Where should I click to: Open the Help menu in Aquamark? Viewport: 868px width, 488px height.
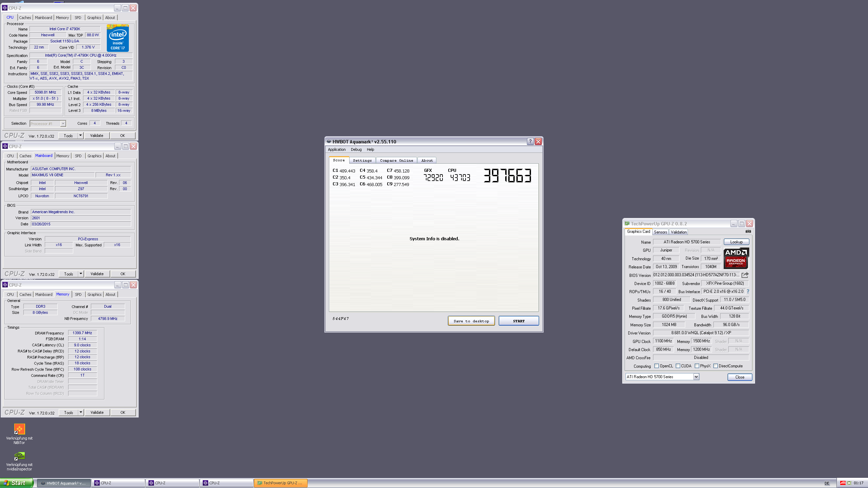pos(370,149)
